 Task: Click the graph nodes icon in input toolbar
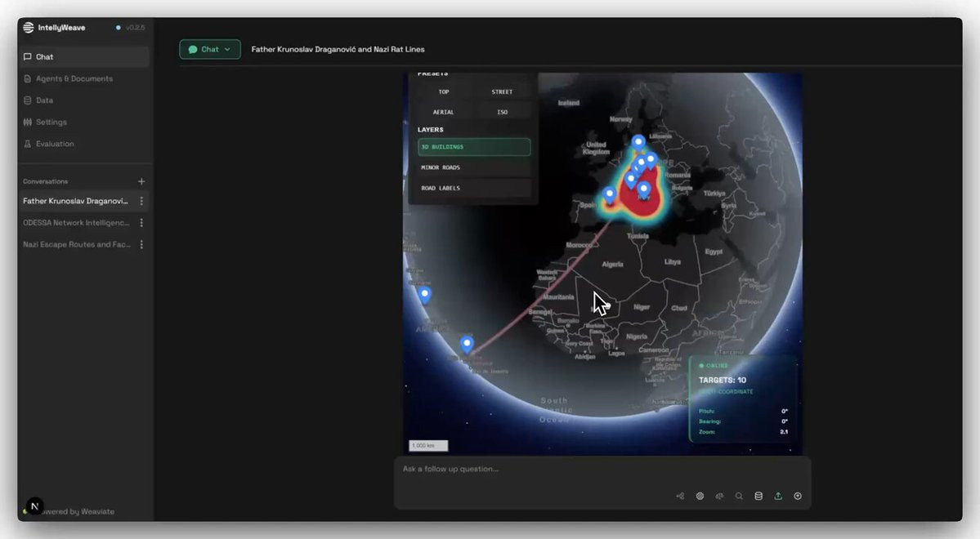[x=680, y=496]
